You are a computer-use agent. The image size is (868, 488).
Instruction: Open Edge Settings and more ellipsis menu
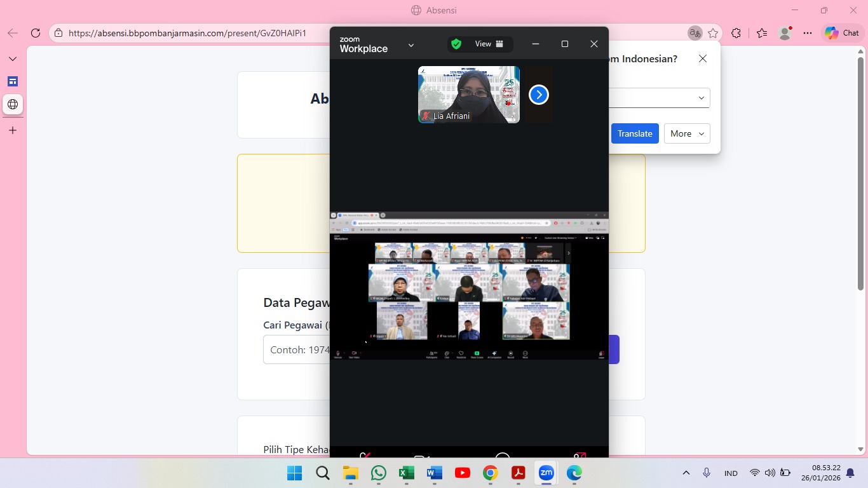pos(807,33)
